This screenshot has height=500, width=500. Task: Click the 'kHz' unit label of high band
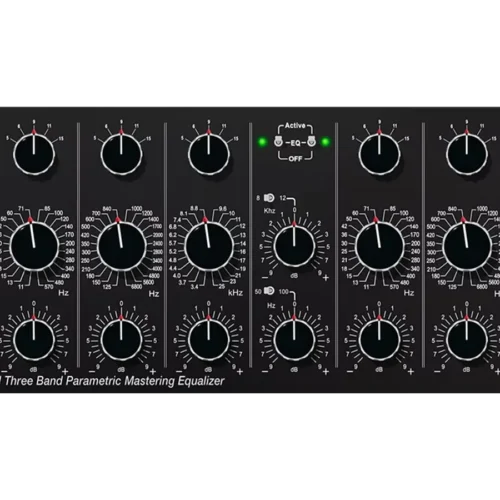click(235, 293)
